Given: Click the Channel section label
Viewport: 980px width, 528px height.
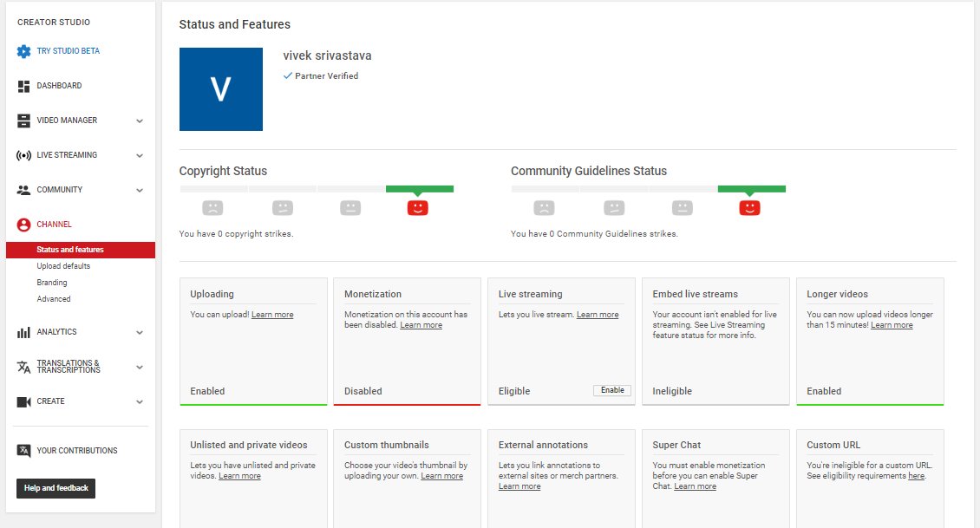Looking at the screenshot, I should pos(54,225).
